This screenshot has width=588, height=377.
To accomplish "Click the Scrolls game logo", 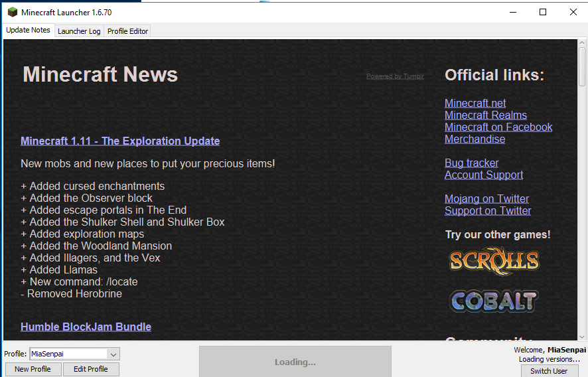I will pyautogui.click(x=494, y=261).
